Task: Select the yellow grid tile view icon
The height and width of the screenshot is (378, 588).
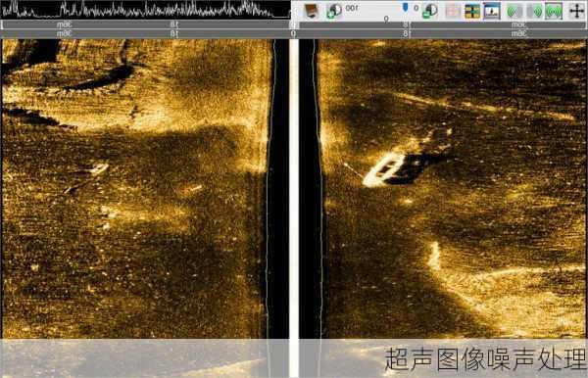Action: point(472,11)
